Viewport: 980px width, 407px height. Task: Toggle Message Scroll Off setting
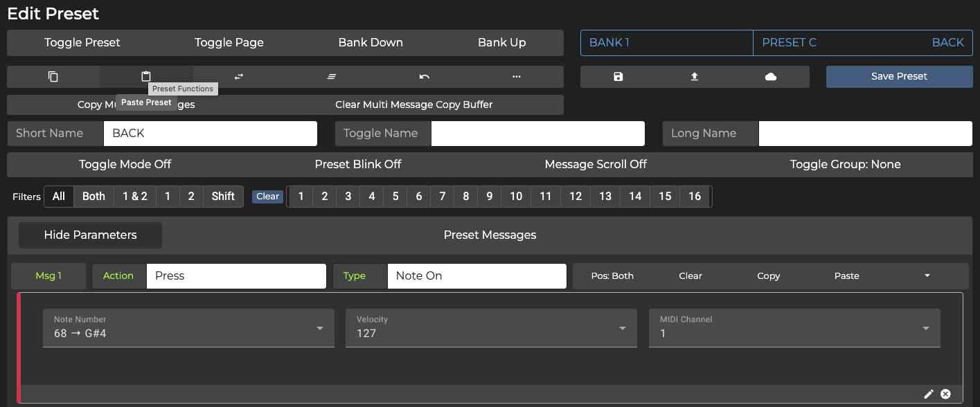point(596,165)
